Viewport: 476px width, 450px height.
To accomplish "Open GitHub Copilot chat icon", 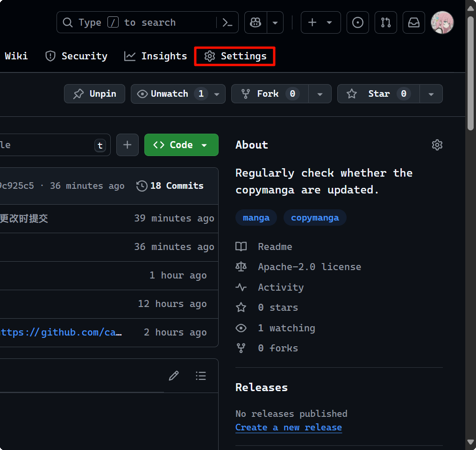I will (256, 22).
